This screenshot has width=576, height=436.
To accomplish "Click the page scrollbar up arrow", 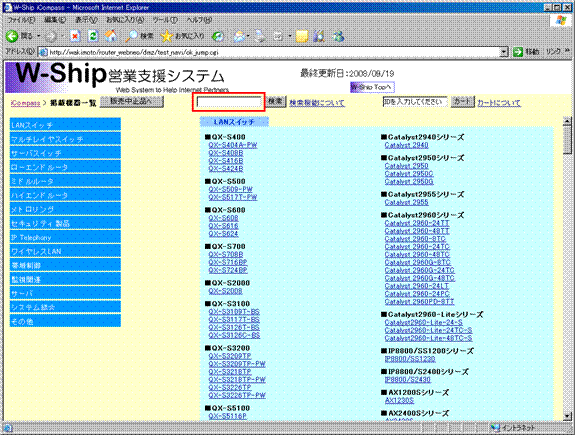I will pos(567,121).
